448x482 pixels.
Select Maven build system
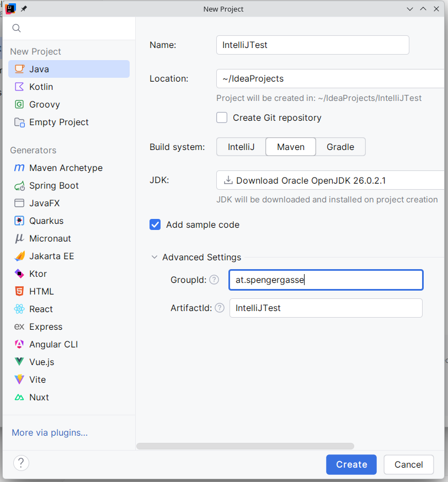[291, 147]
